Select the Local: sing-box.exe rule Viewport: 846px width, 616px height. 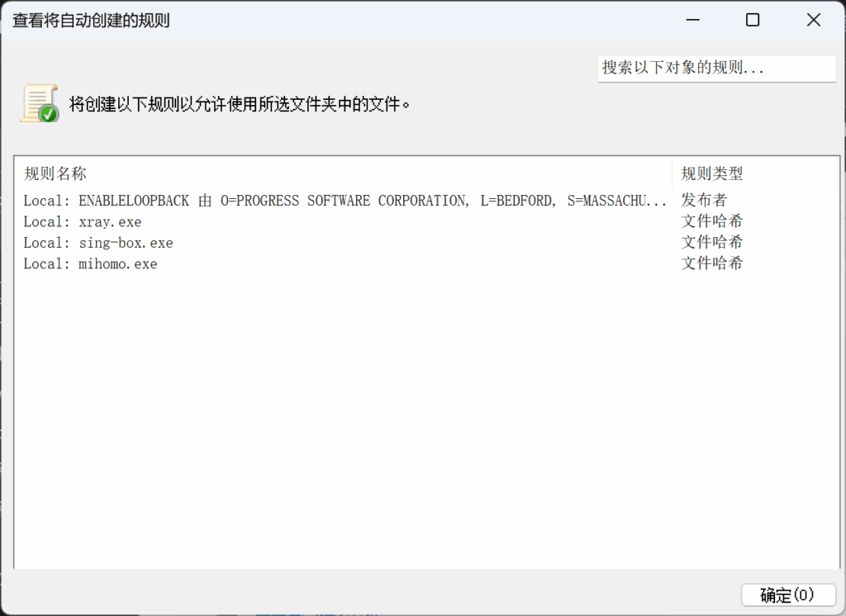coord(98,243)
